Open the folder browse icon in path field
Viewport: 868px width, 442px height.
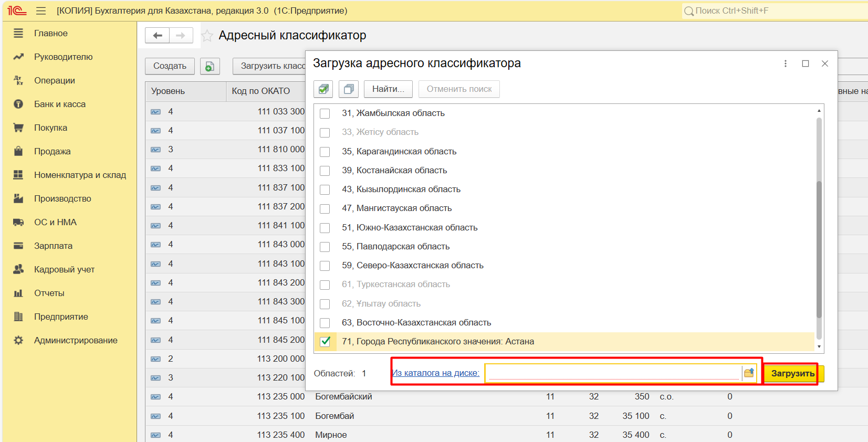749,373
